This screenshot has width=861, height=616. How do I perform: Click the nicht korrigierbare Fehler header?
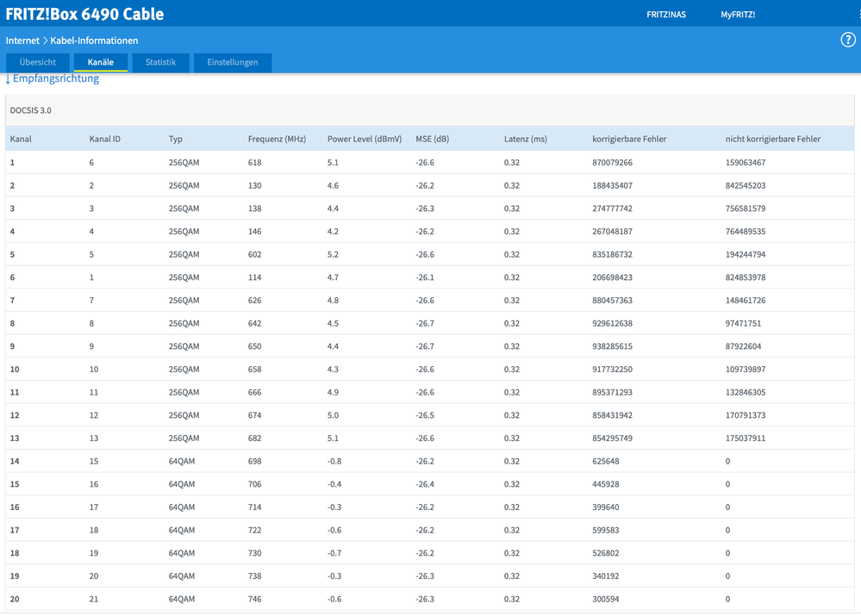tap(772, 139)
